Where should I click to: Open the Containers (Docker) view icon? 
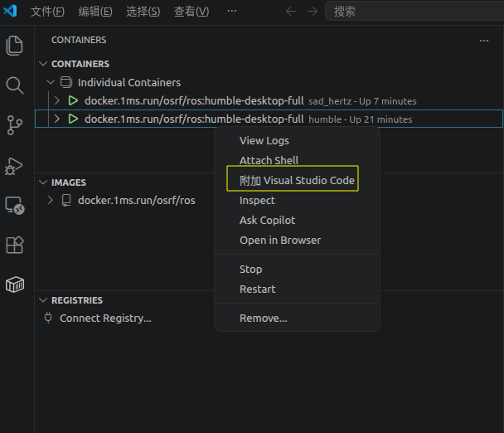(15, 285)
